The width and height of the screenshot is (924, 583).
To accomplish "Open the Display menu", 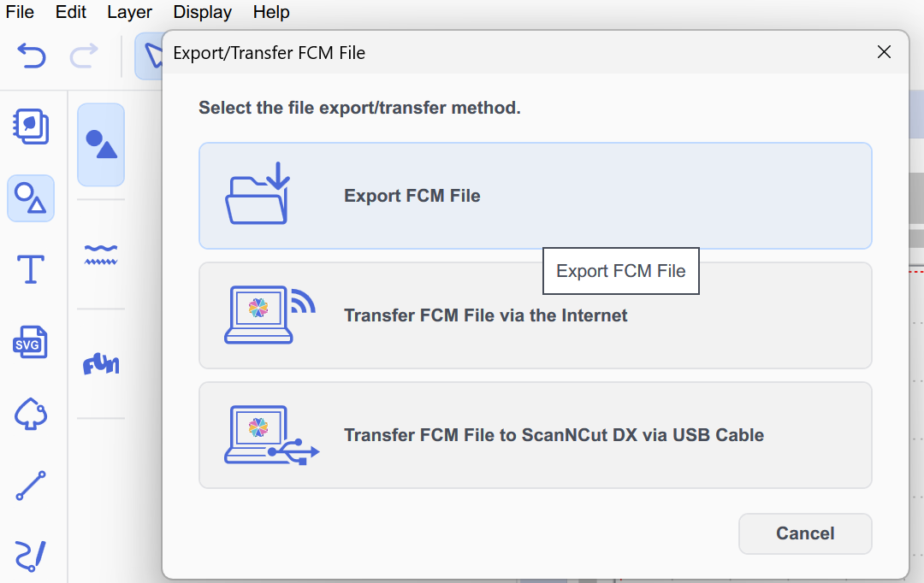I will [x=202, y=12].
